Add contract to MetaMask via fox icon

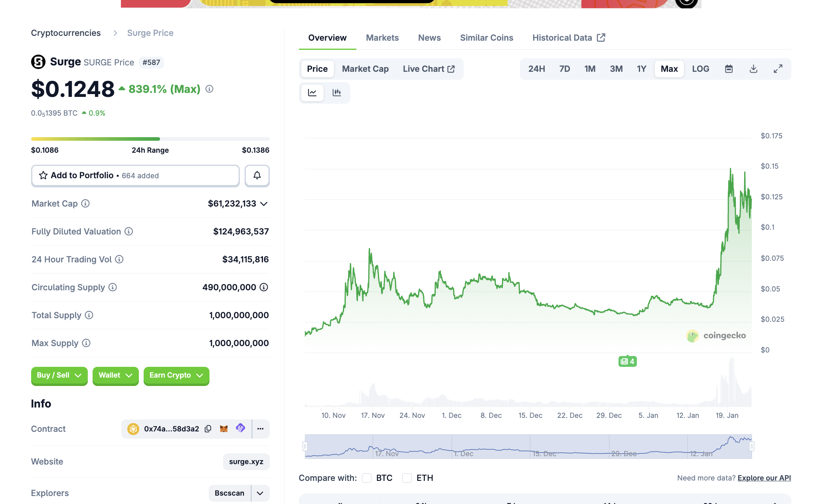point(224,429)
